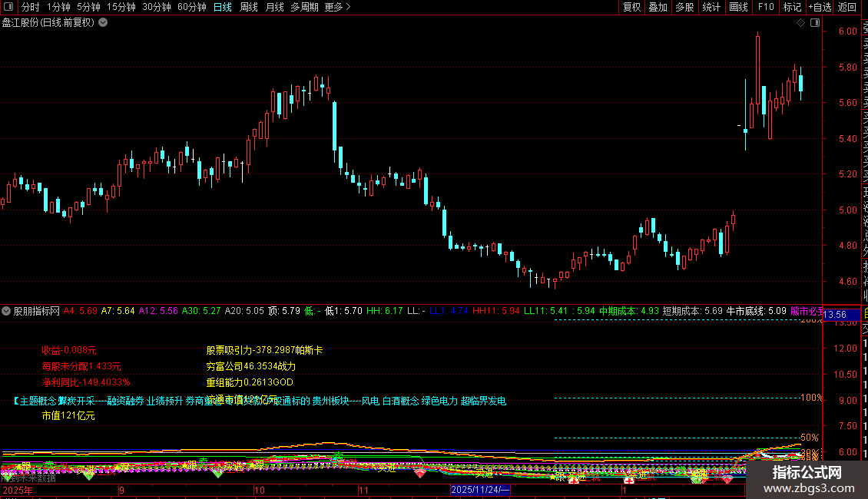Screen dimensions: 868x499
Task: Switch to 月线 monthly tab
Action: (x=274, y=7)
